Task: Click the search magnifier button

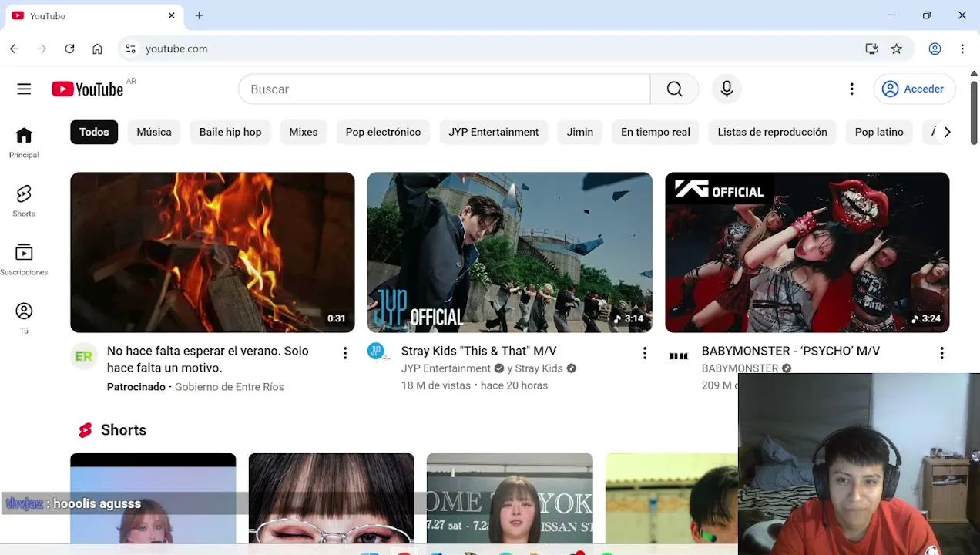Action: 674,89
